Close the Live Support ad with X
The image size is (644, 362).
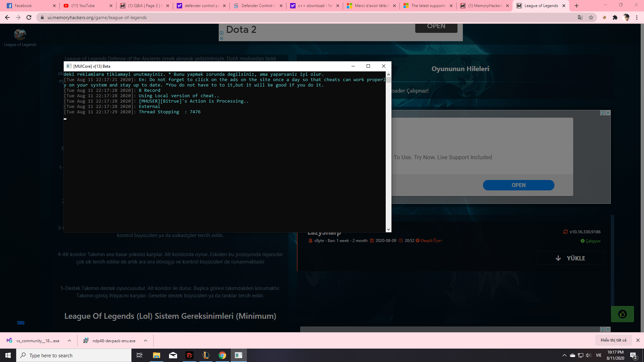click(x=608, y=113)
